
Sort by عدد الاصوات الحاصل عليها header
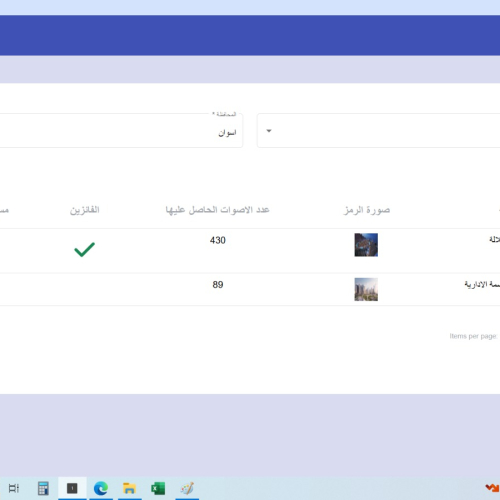tap(217, 210)
